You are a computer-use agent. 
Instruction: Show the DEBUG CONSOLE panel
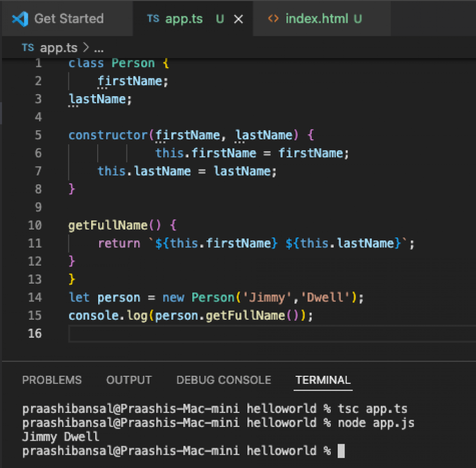[224, 380]
